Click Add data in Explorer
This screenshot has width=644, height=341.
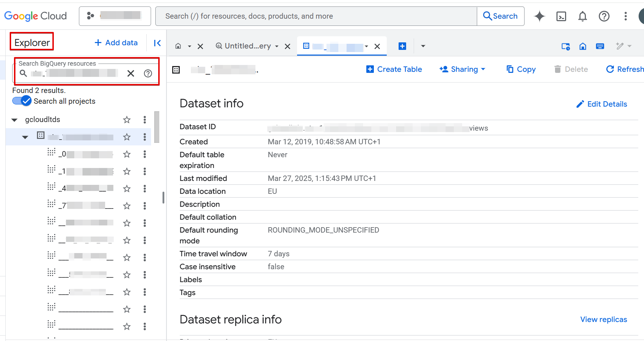coord(116,43)
